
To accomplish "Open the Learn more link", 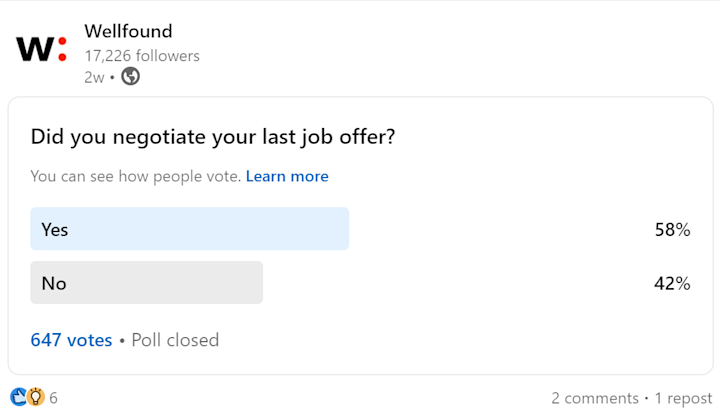I will tap(287, 176).
